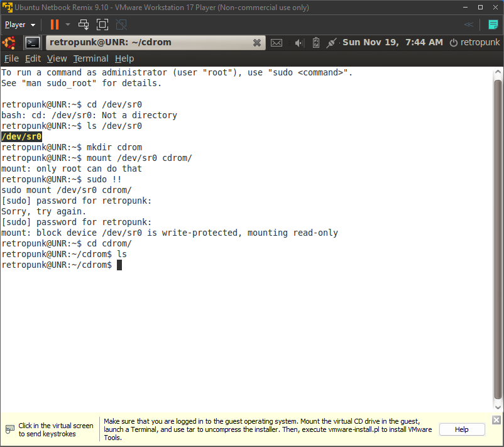
Task: Dismiss the VMware Tools hint bar
Action: (x=496, y=420)
